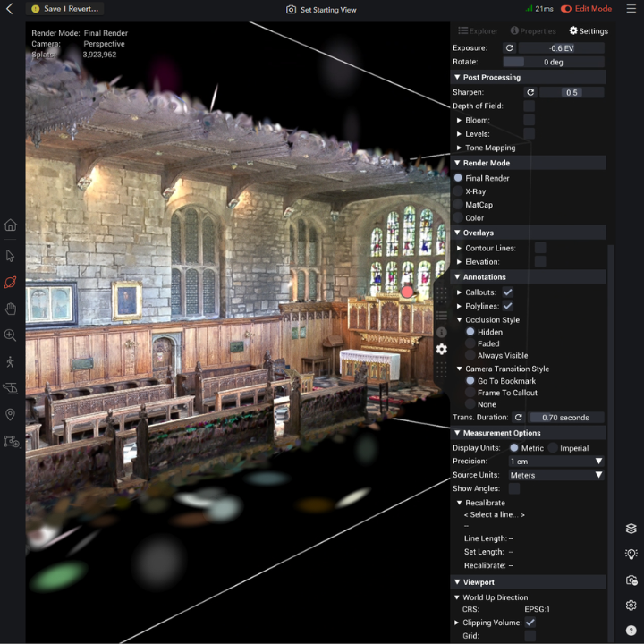The height and width of the screenshot is (644, 644).
Task: Collapse the Overlays section
Action: pyautogui.click(x=457, y=233)
